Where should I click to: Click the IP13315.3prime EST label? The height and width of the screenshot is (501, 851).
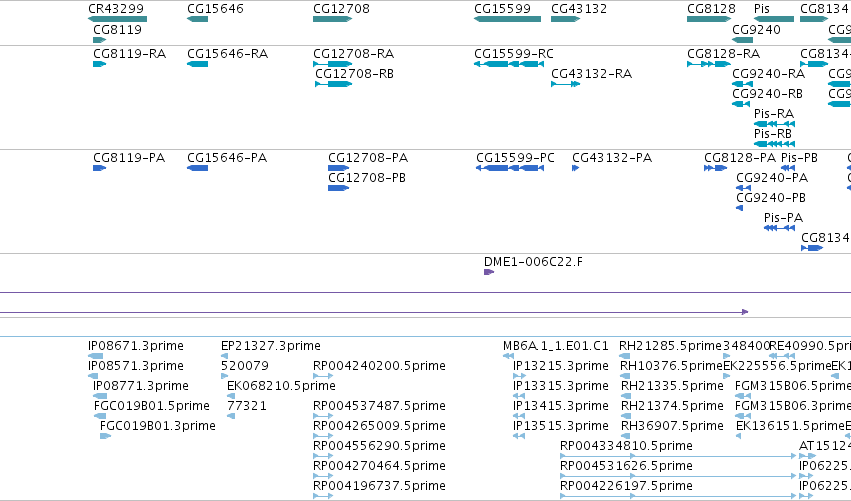[x=561, y=385]
